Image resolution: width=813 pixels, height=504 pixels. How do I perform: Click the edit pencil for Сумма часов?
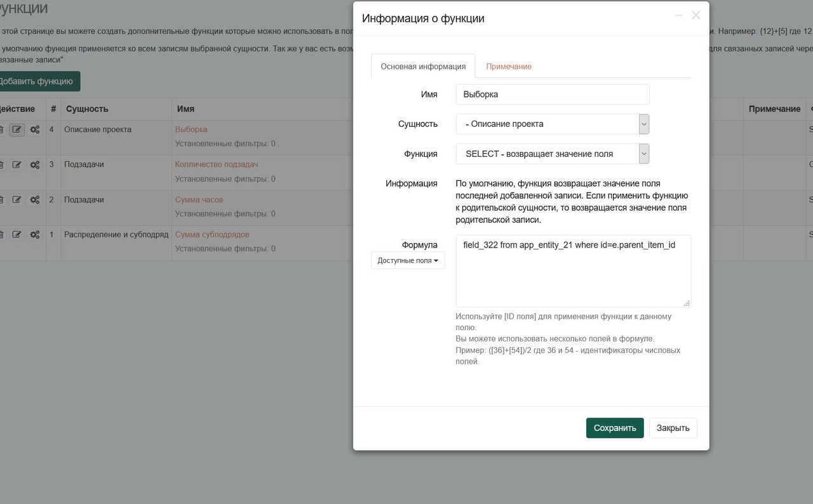17,199
